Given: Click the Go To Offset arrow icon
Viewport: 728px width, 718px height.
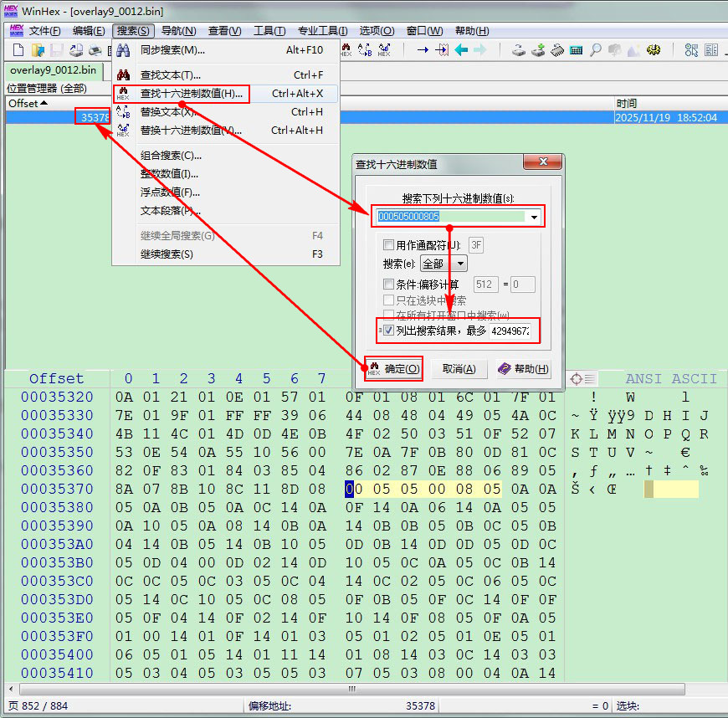Looking at the screenshot, I should click(423, 49).
